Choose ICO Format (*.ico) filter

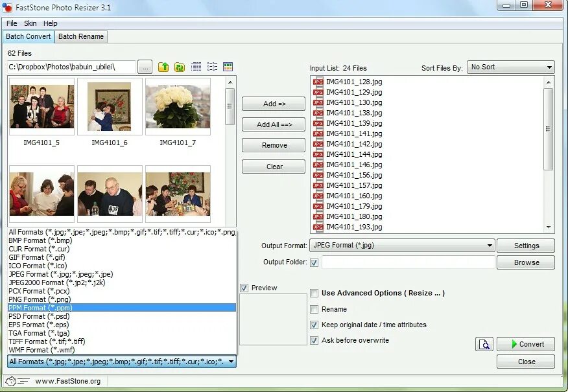click(122, 266)
